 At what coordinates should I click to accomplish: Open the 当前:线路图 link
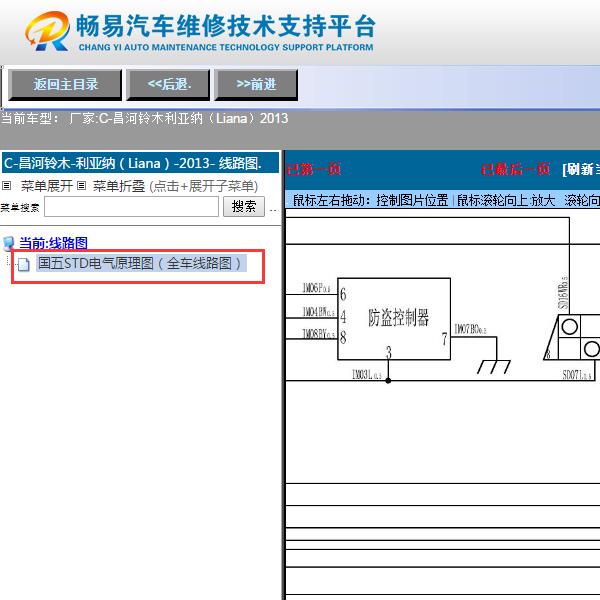[x=53, y=243]
